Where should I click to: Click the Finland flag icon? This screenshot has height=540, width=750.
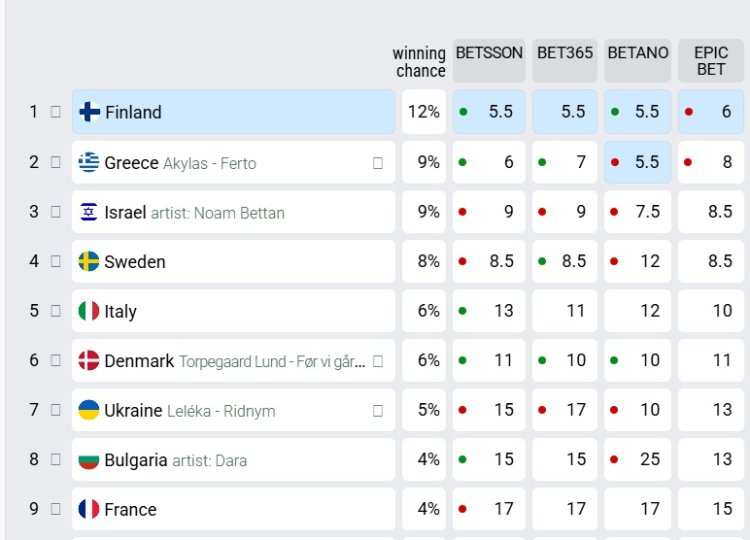coord(89,112)
